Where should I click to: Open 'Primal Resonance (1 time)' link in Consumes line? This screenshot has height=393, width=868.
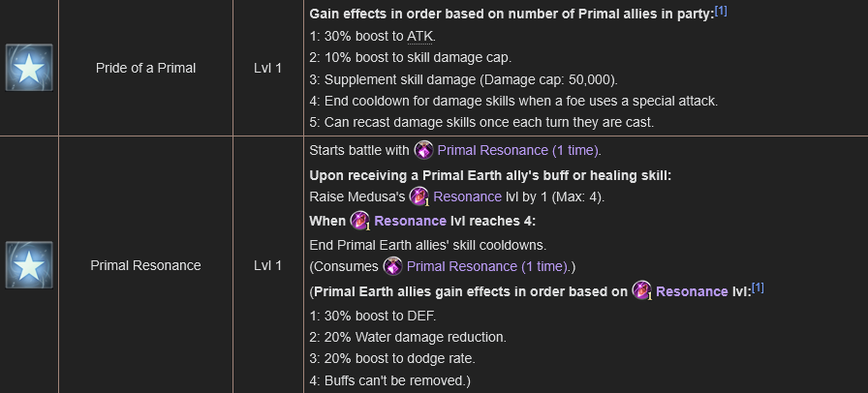click(x=488, y=267)
